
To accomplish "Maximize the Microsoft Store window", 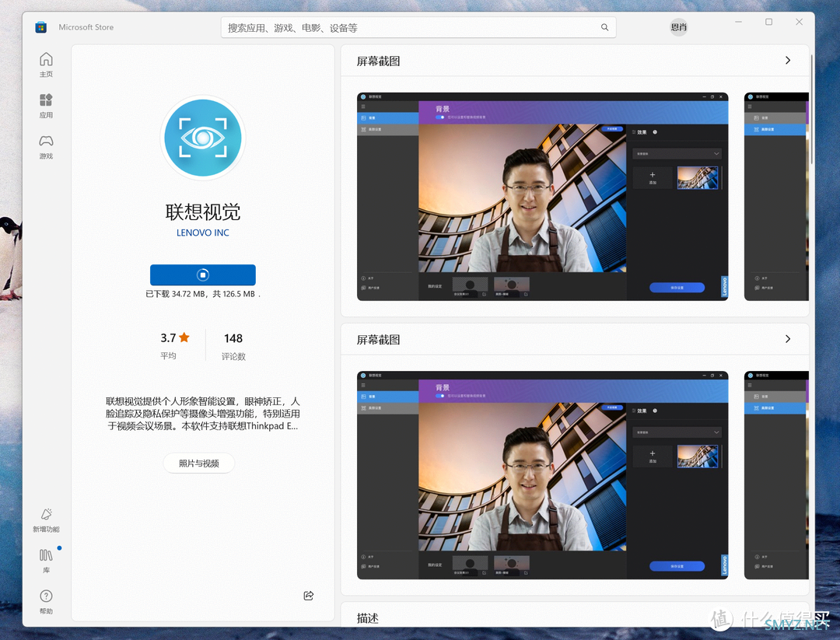I will [768, 22].
